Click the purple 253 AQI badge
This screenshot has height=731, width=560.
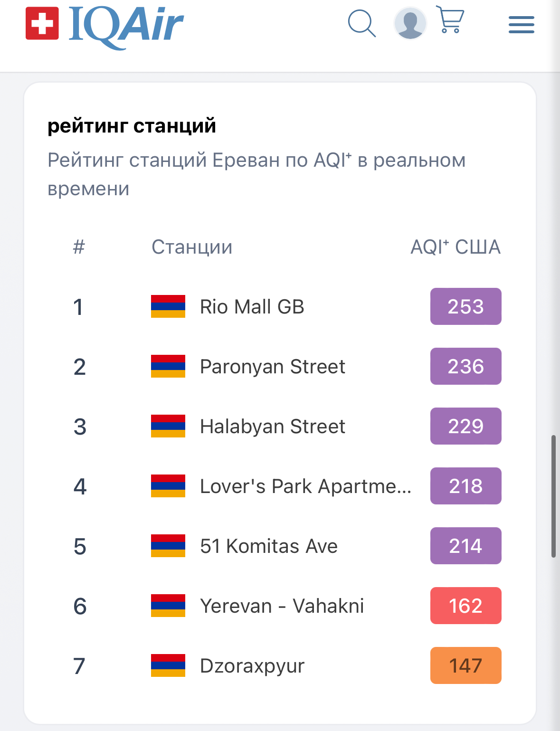click(465, 306)
